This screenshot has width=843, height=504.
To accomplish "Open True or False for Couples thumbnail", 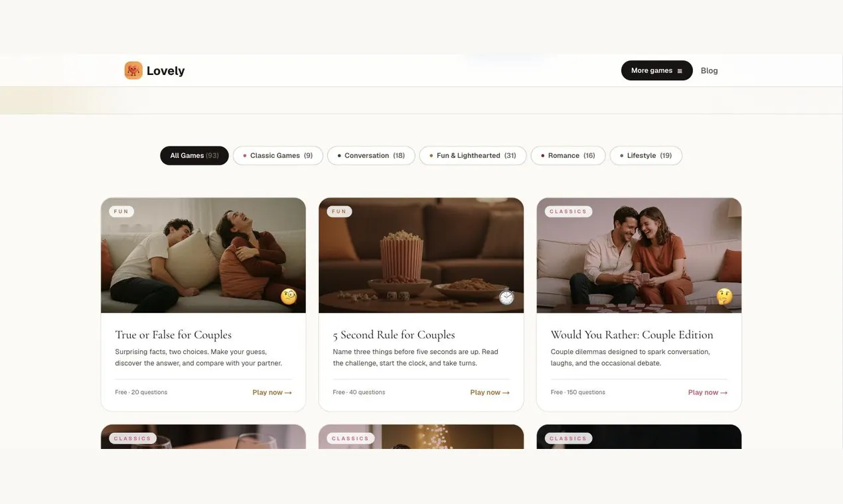I will click(203, 255).
